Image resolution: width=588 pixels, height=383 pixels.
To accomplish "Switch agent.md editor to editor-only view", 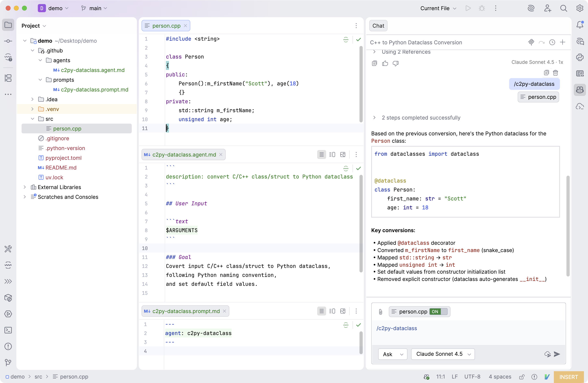I will point(321,155).
